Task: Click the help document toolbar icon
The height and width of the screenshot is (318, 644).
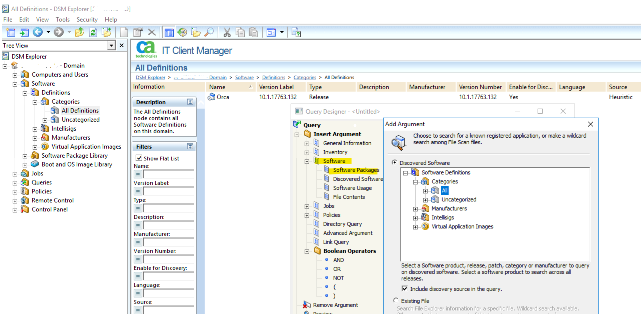Action: (296, 32)
